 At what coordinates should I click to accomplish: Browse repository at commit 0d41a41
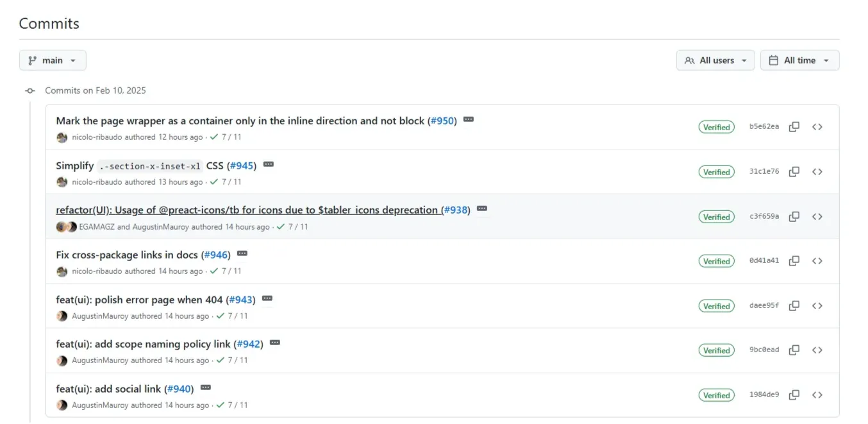pos(817,261)
